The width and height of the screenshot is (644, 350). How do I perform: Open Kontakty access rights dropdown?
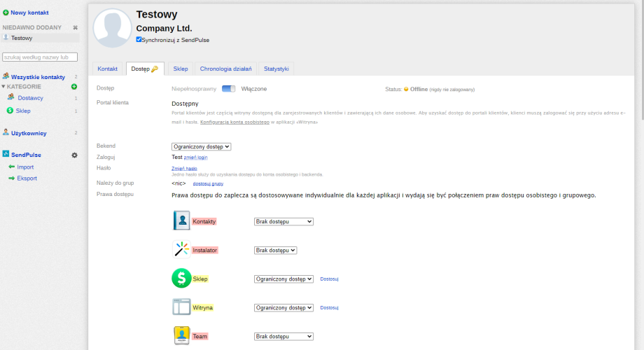pos(283,221)
